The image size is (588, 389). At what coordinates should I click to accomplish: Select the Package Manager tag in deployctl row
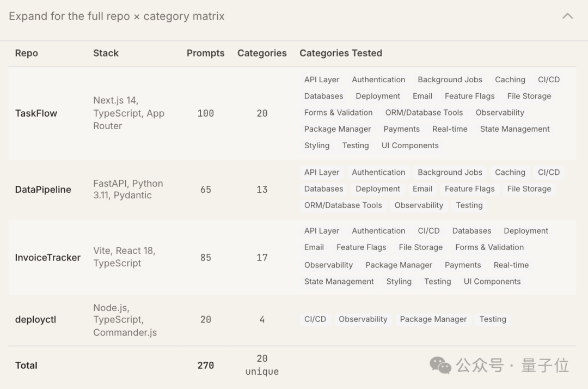pos(433,319)
